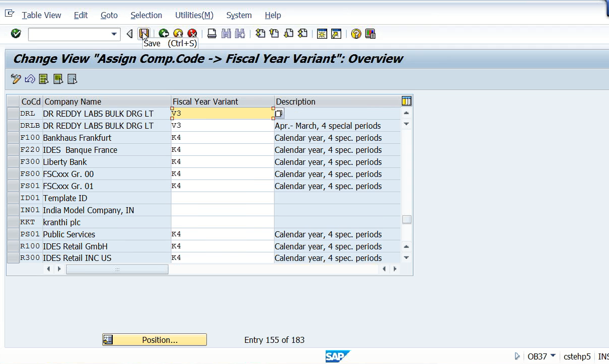Click the green Enter checkmark icon
Screen dimensions: 609x364
click(x=16, y=34)
